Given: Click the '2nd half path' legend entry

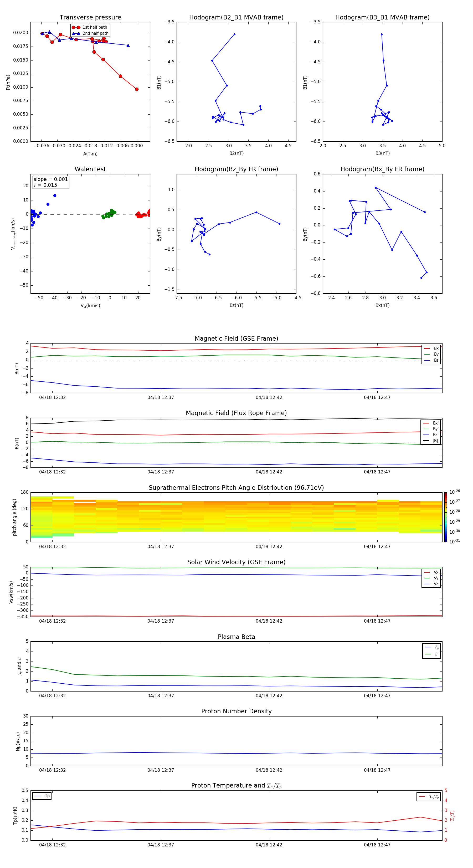Looking at the screenshot, I should 91,33.
